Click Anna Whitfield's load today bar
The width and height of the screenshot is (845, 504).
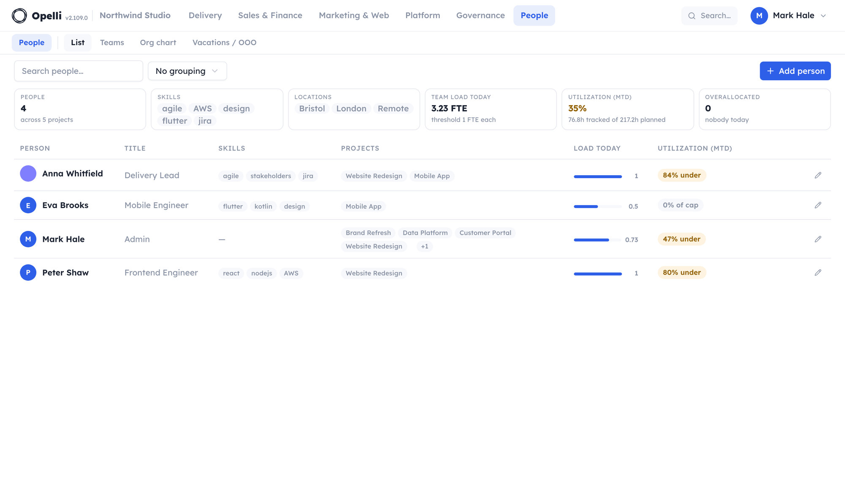coord(598,176)
